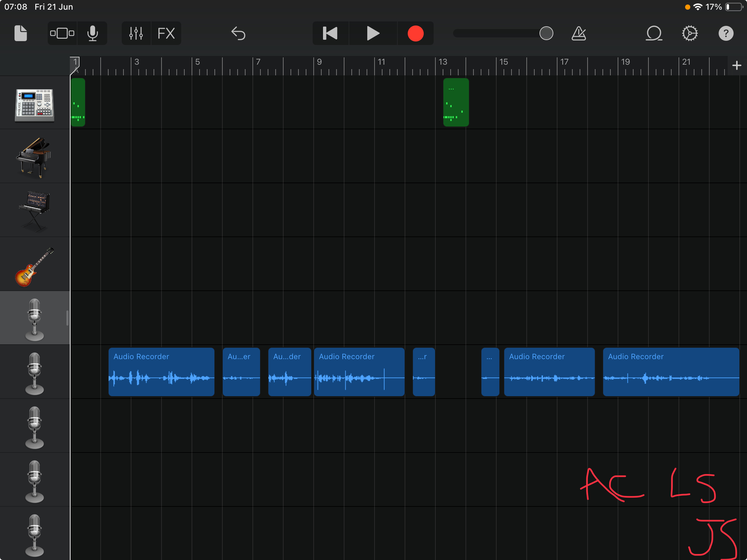
Task: Tap track header resize handle beside selected microphone
Action: pos(67,318)
